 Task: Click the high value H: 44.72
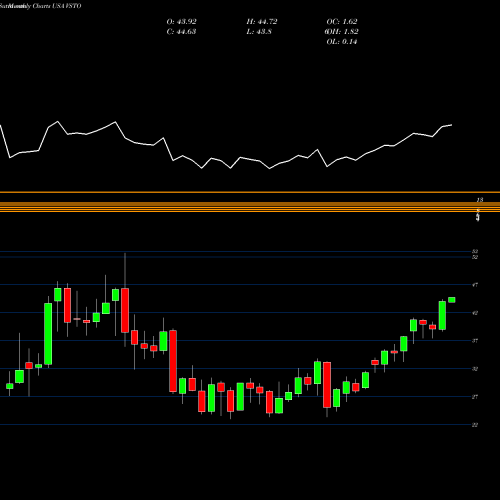coord(262,22)
